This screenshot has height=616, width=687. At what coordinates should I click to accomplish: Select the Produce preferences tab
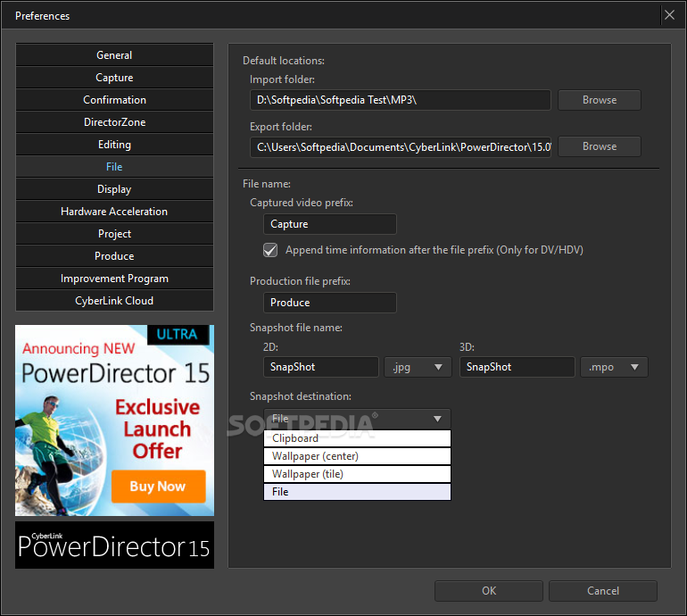click(x=114, y=256)
